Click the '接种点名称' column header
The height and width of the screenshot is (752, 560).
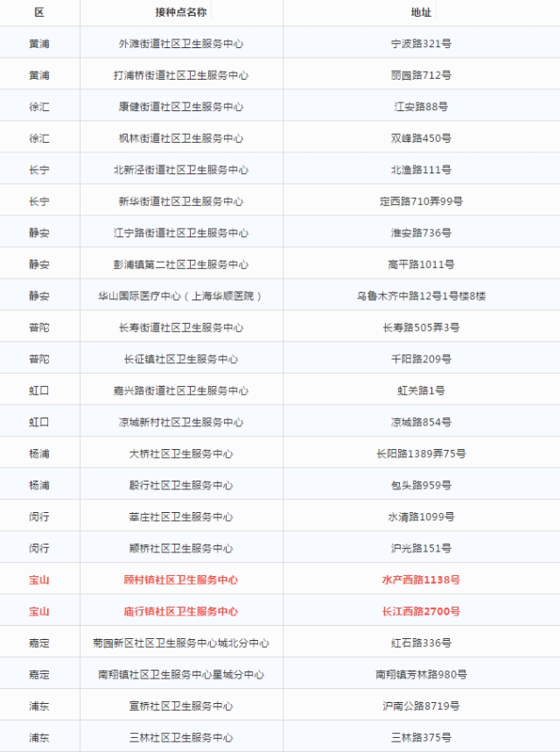coord(181,12)
